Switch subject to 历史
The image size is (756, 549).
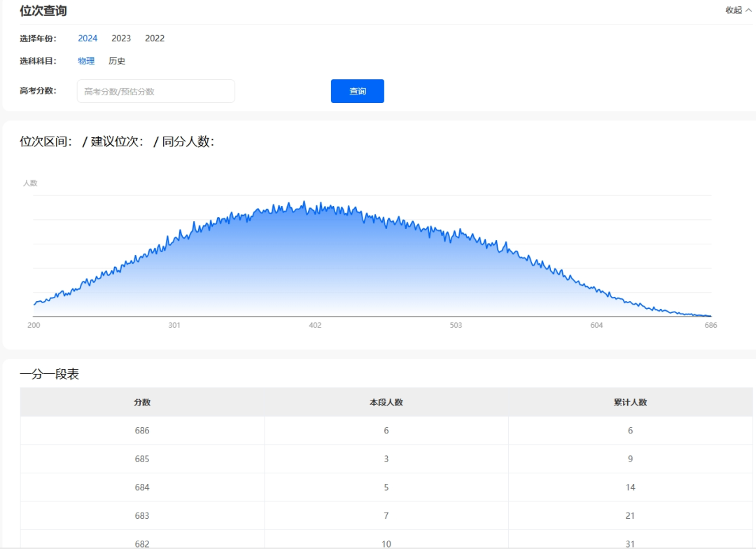pyautogui.click(x=117, y=61)
